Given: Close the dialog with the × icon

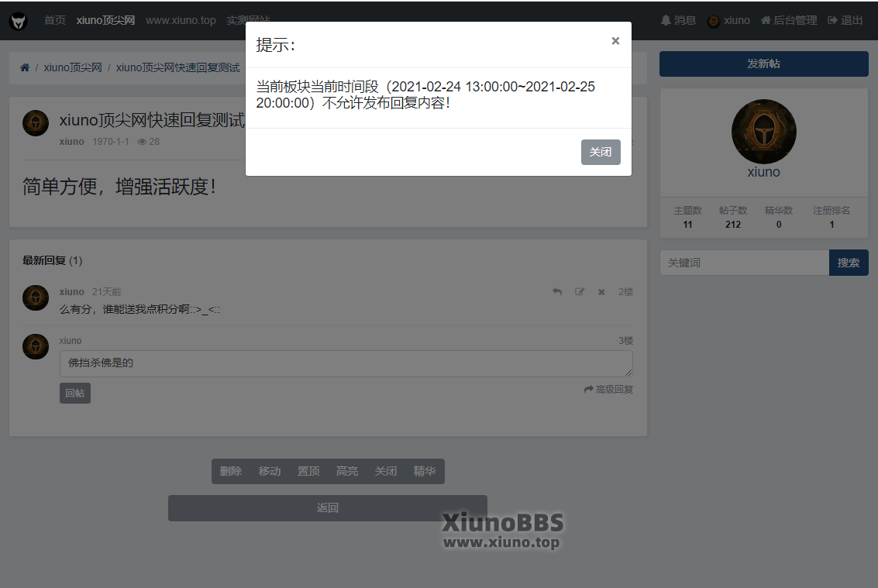Looking at the screenshot, I should 615,41.
